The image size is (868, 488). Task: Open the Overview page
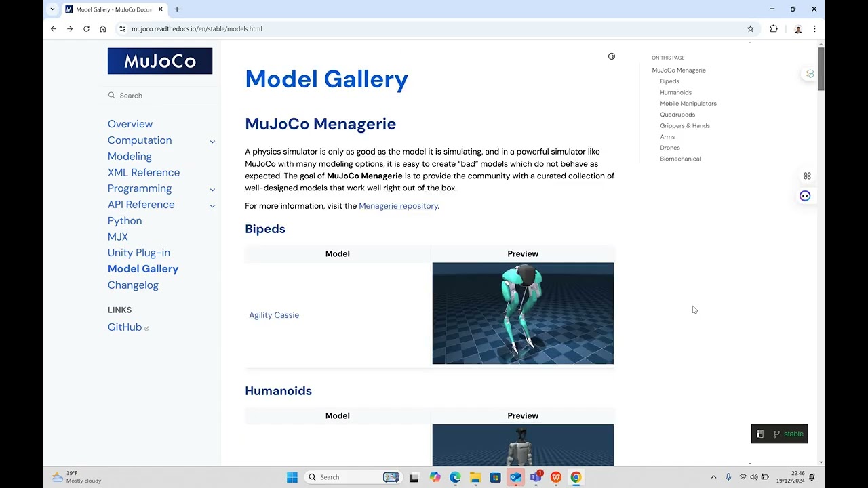coord(130,124)
